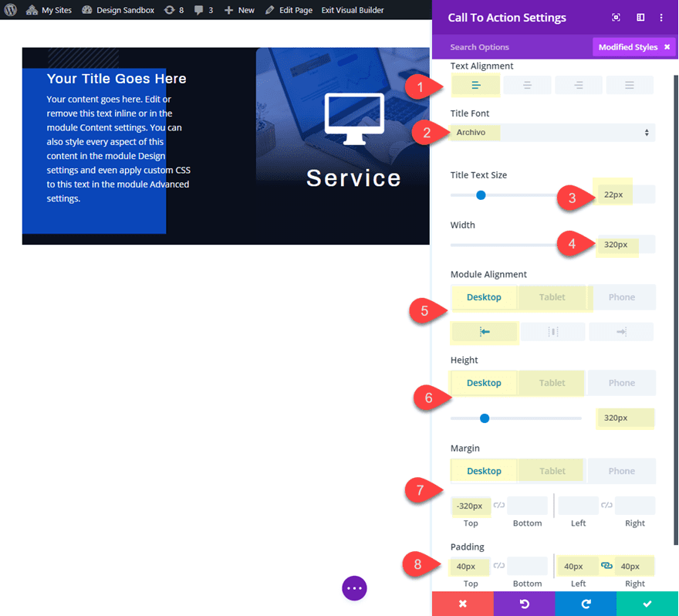Remove the Modified Styles filter
This screenshot has width=679, height=616.
pos(668,47)
